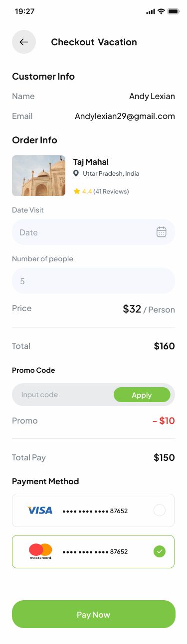Tap the Mastercard logo
The height and width of the screenshot is (644, 187).
tap(40, 551)
